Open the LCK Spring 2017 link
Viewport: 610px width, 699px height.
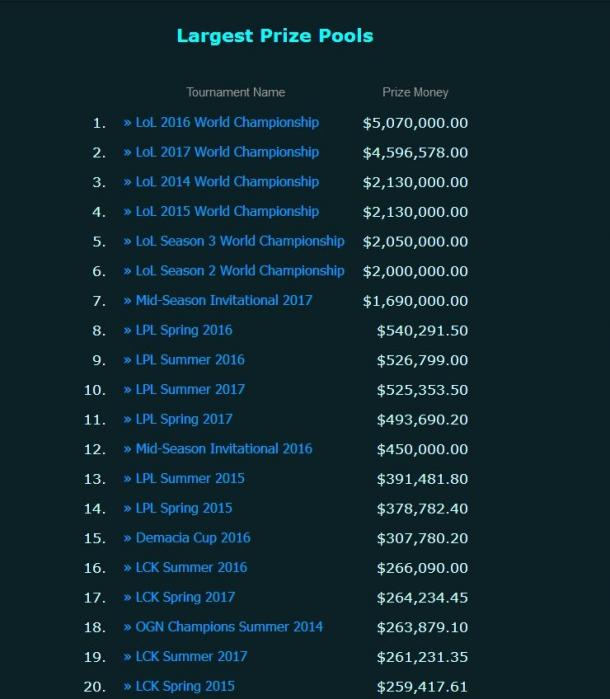coord(185,597)
